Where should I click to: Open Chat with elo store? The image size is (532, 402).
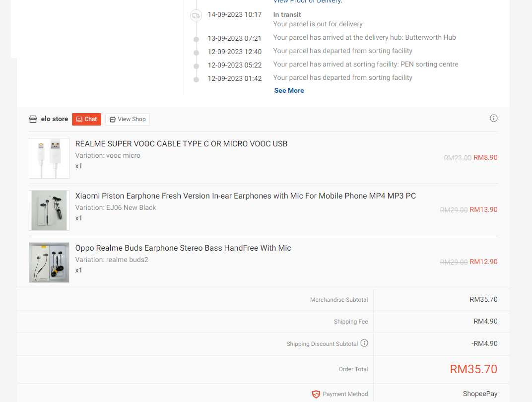point(86,119)
